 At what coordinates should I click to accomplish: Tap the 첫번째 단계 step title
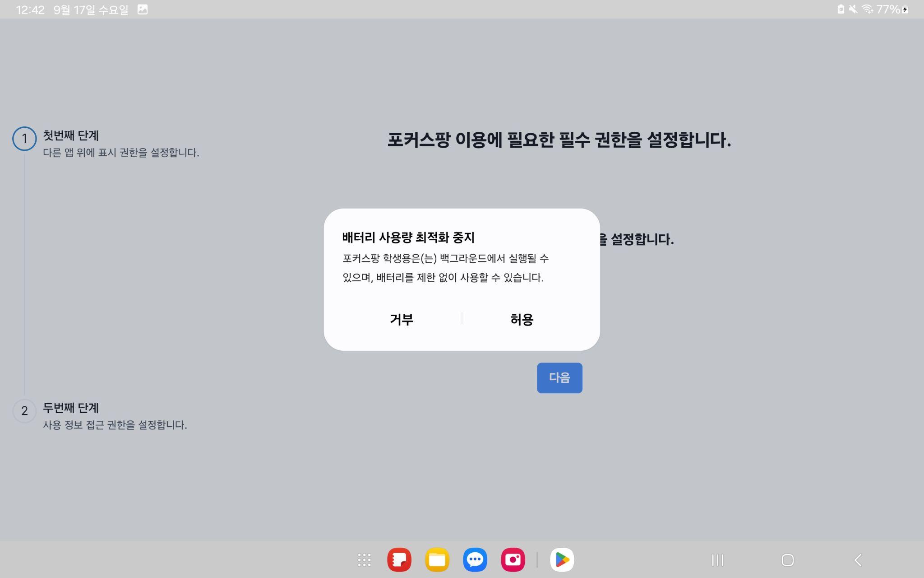coord(71,135)
